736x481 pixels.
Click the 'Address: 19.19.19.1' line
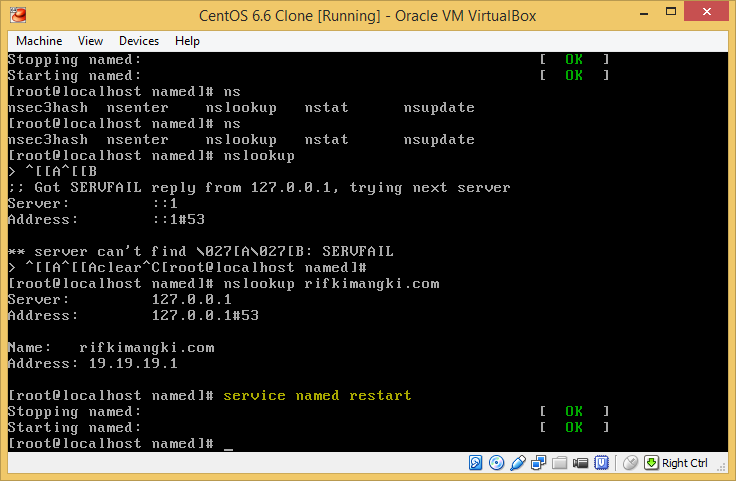[x=92, y=364]
